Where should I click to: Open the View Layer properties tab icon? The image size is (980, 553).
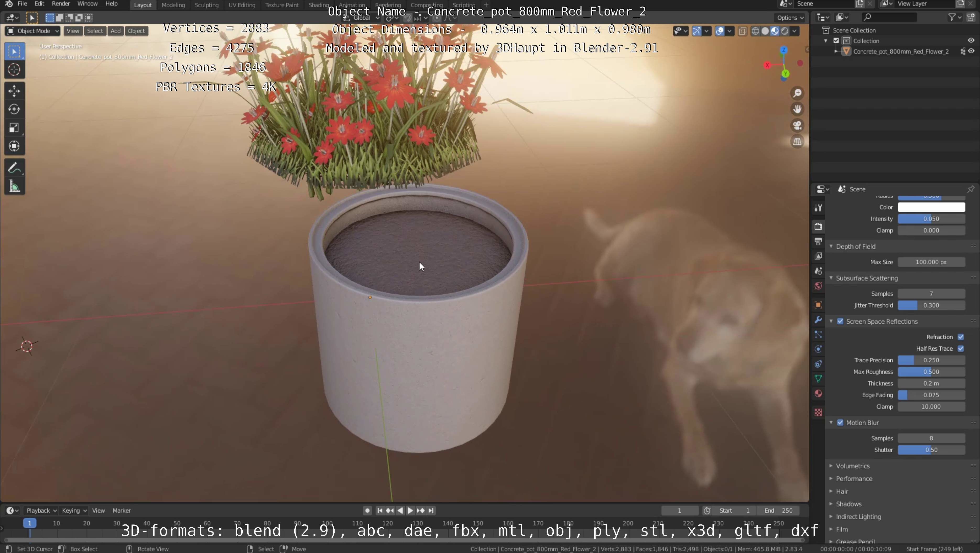pyautogui.click(x=818, y=256)
